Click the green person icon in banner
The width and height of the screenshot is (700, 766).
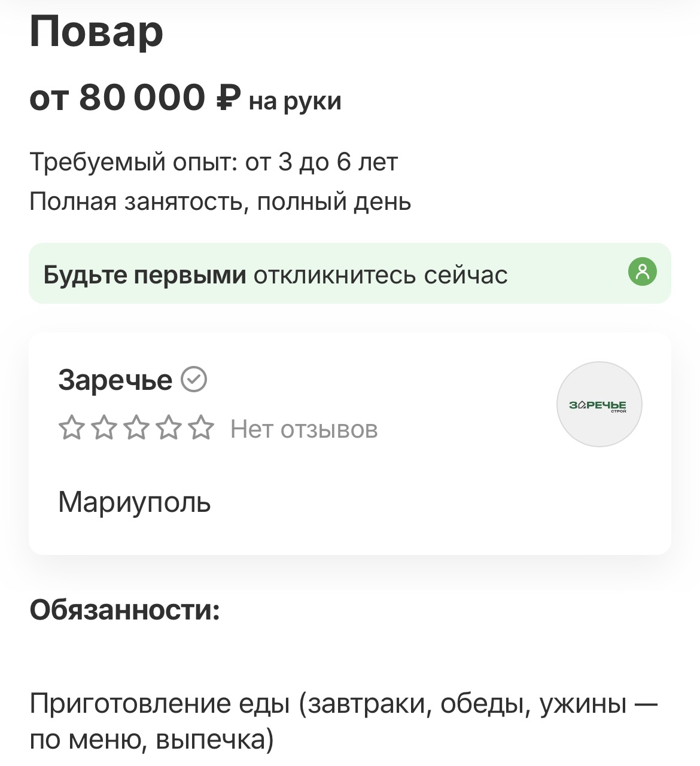pos(642,272)
